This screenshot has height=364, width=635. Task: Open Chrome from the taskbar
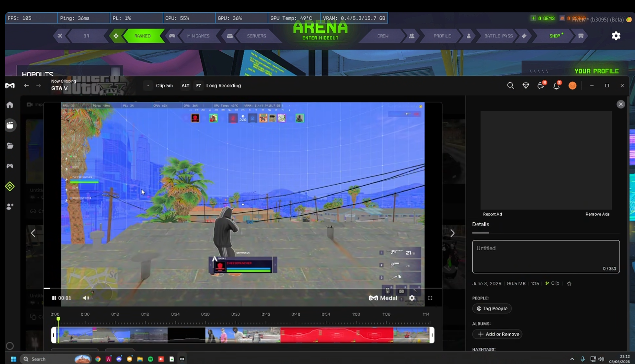[x=98, y=359]
